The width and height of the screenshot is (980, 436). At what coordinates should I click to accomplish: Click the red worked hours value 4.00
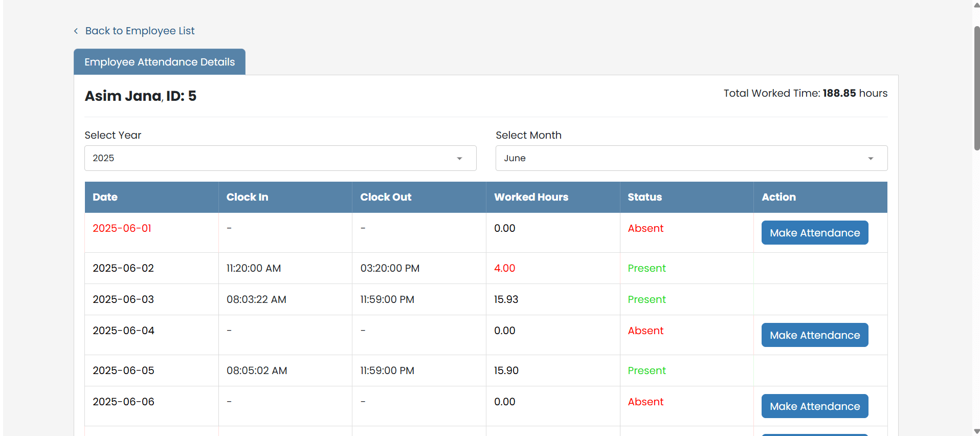pyautogui.click(x=504, y=268)
